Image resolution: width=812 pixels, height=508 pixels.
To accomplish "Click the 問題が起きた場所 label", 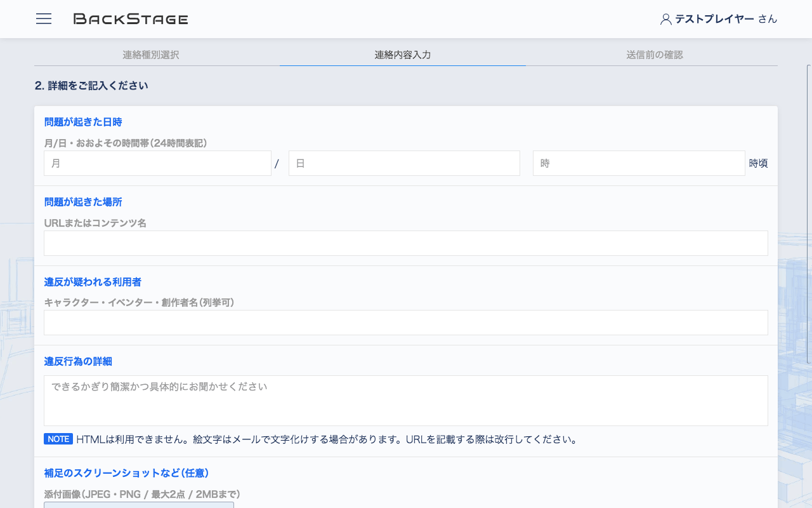I will tap(83, 202).
